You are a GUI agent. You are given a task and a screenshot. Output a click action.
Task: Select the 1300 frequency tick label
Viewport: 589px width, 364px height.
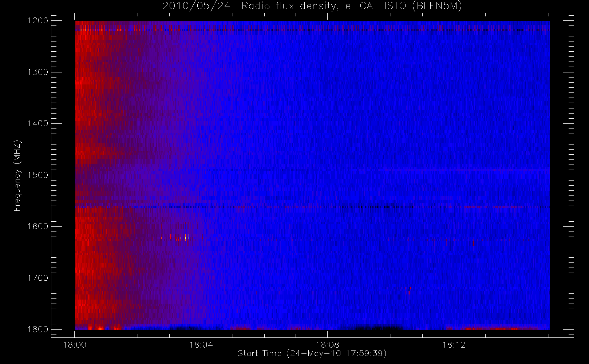38,72
